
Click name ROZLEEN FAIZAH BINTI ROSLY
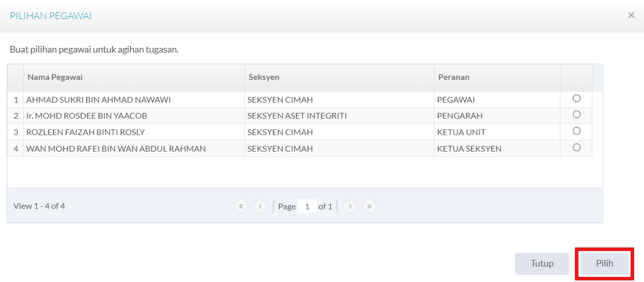[86, 132]
